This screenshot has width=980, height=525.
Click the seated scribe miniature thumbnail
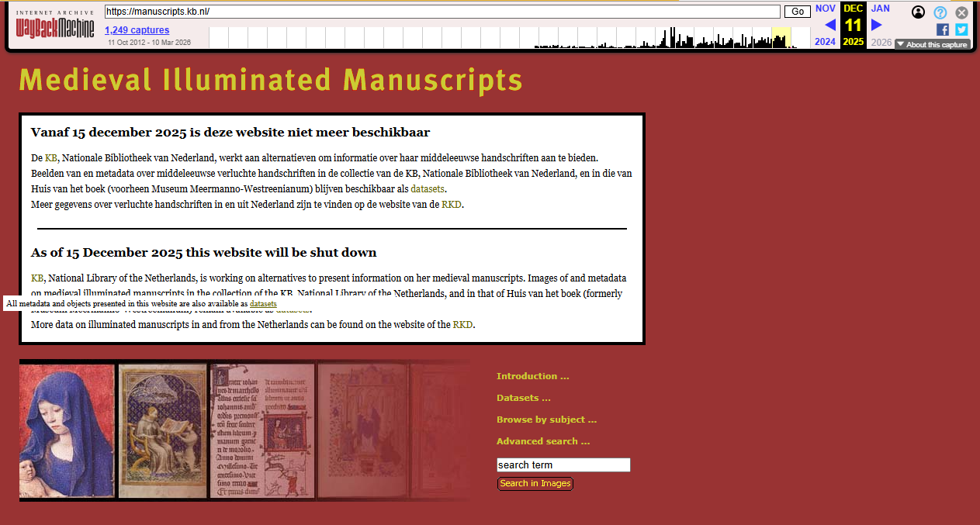[162, 430]
